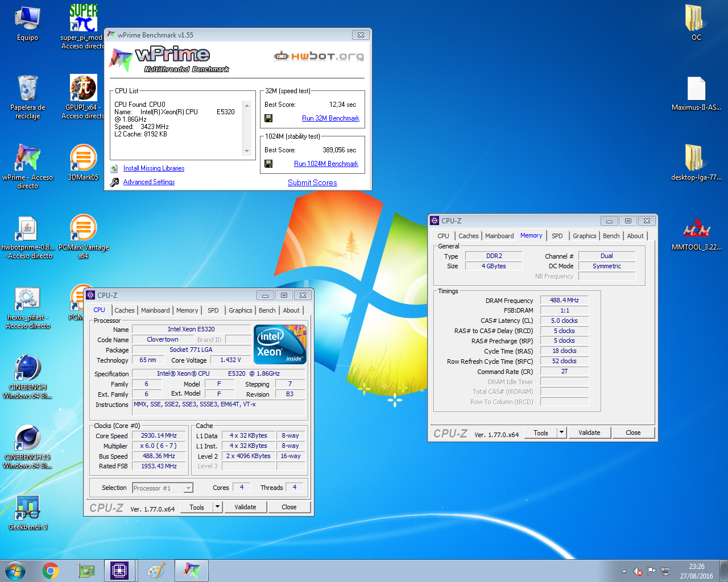Open Install Missing Libraries link
Viewport: 728px width, 582px height.
tap(154, 168)
